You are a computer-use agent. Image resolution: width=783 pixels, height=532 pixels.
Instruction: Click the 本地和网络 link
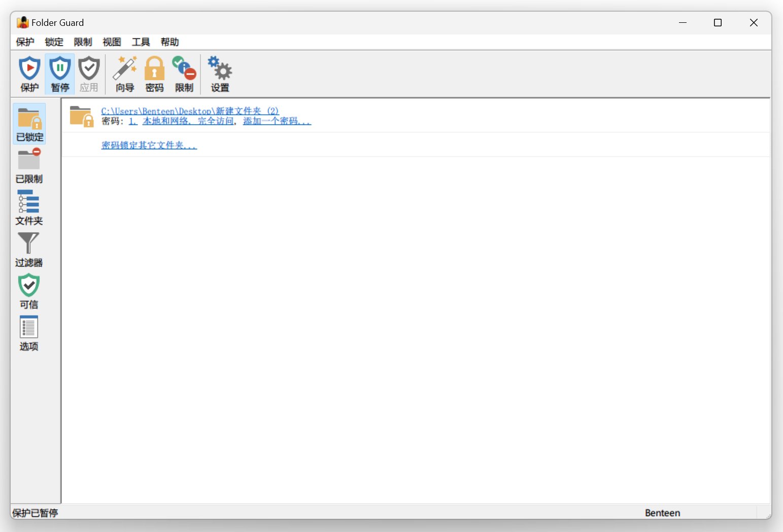point(166,121)
